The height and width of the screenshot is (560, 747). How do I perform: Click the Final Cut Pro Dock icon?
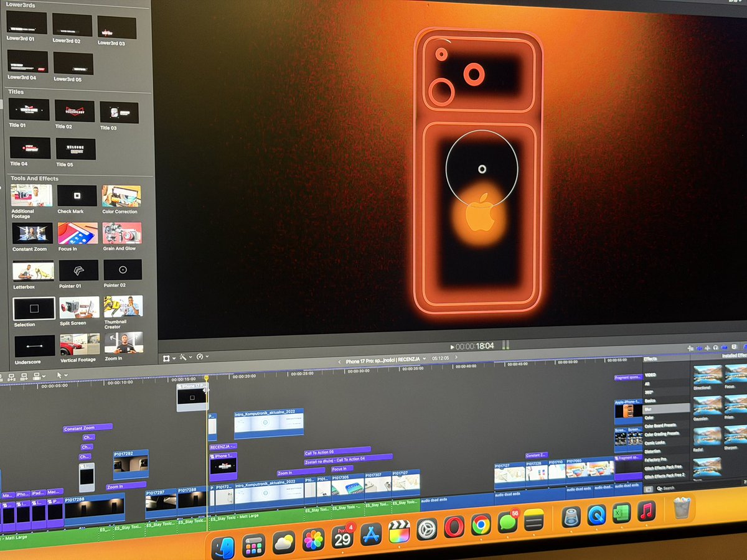(399, 532)
